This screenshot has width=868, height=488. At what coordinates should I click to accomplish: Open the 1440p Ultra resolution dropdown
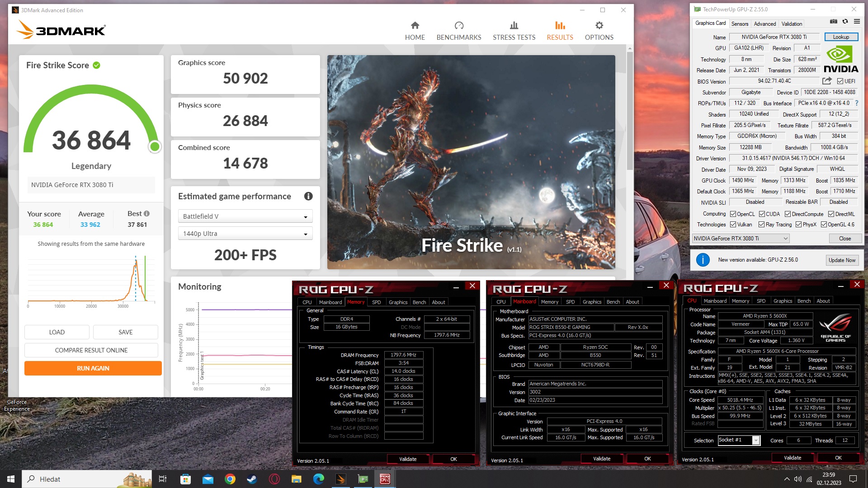(245, 234)
